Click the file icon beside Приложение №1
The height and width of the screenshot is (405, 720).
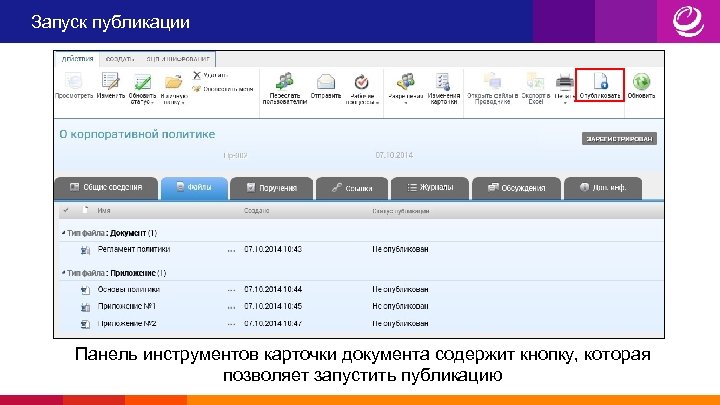pos(85,307)
